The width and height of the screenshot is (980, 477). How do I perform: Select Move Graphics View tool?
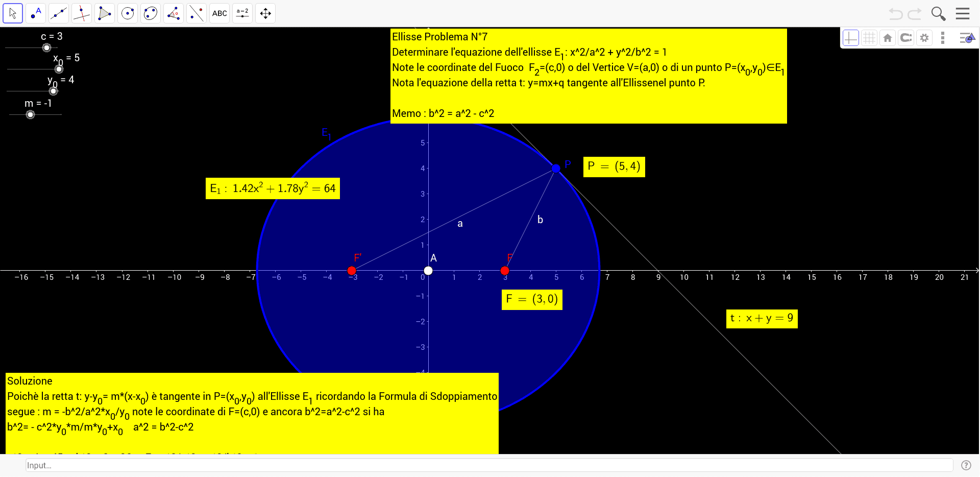pos(265,13)
